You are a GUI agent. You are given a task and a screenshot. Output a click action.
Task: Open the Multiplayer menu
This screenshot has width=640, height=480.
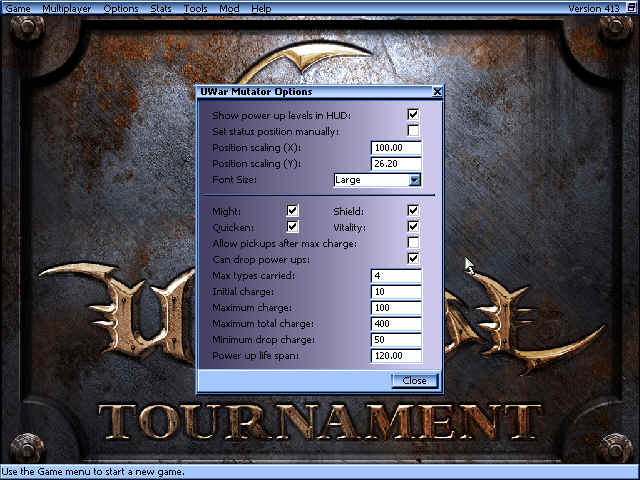point(67,8)
